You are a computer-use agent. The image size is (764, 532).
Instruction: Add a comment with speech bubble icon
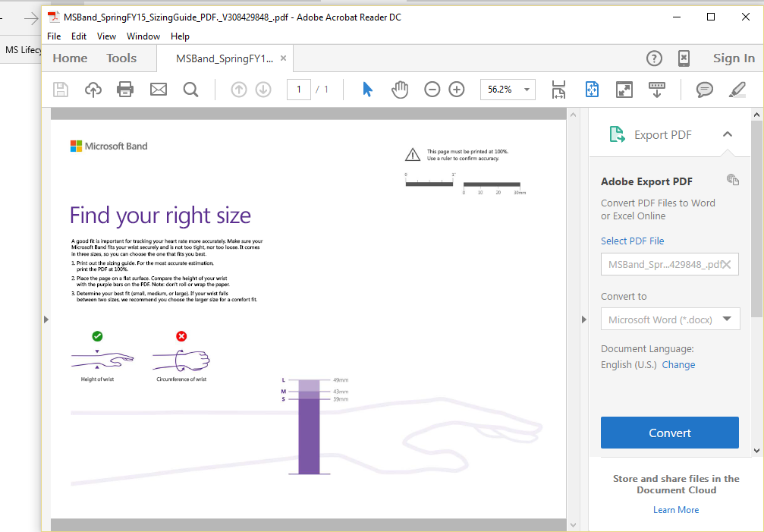point(705,90)
